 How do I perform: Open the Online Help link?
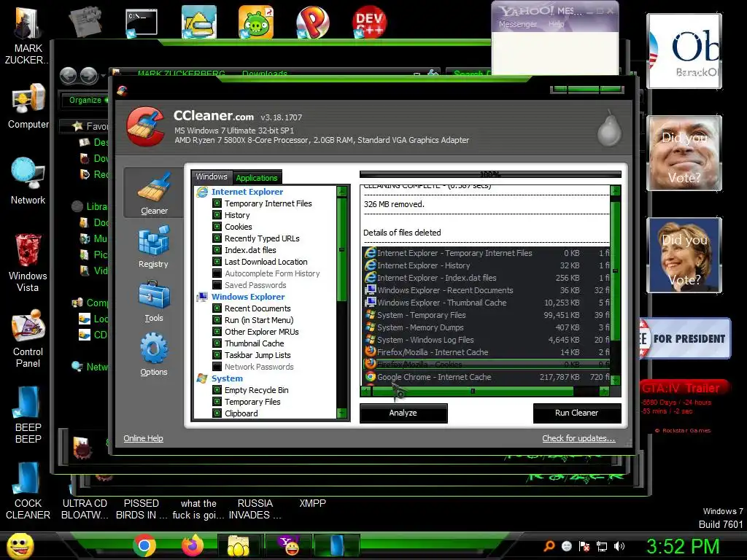(x=143, y=438)
